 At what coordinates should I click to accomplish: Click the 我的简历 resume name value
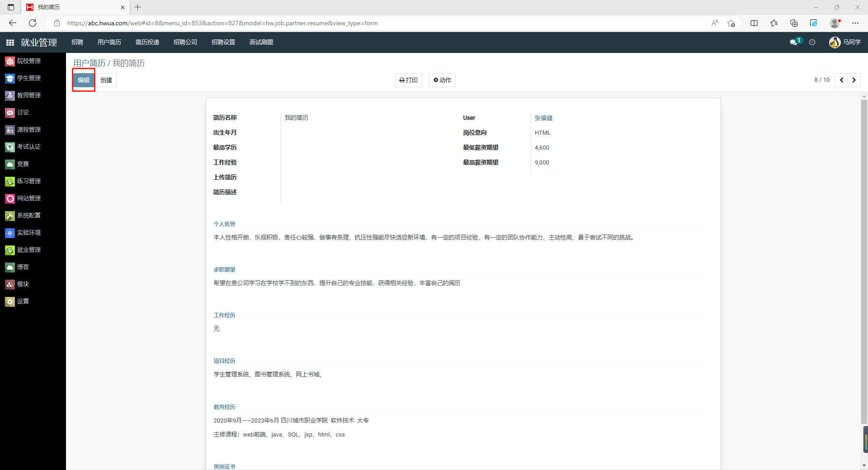(x=297, y=117)
